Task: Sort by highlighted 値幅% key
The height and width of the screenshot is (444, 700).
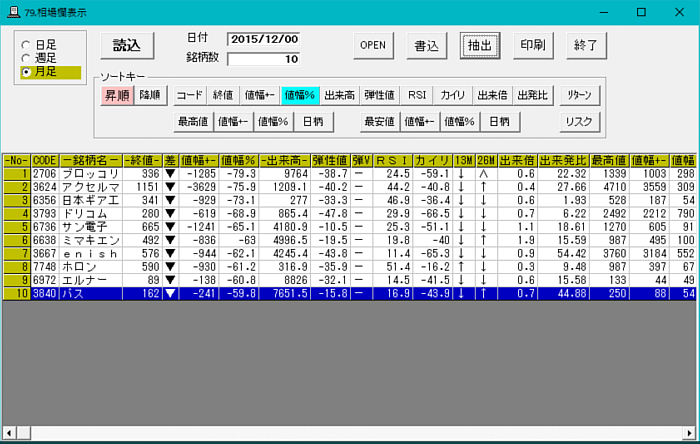Action: click(x=300, y=95)
